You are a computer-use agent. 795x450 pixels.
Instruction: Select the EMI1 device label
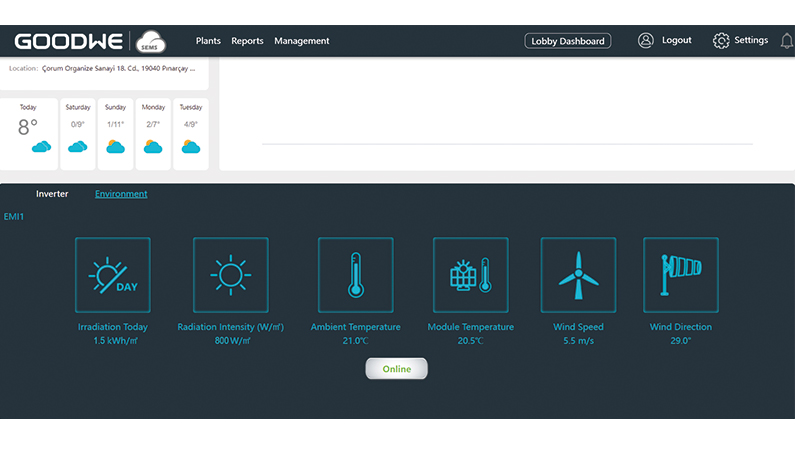tap(14, 216)
